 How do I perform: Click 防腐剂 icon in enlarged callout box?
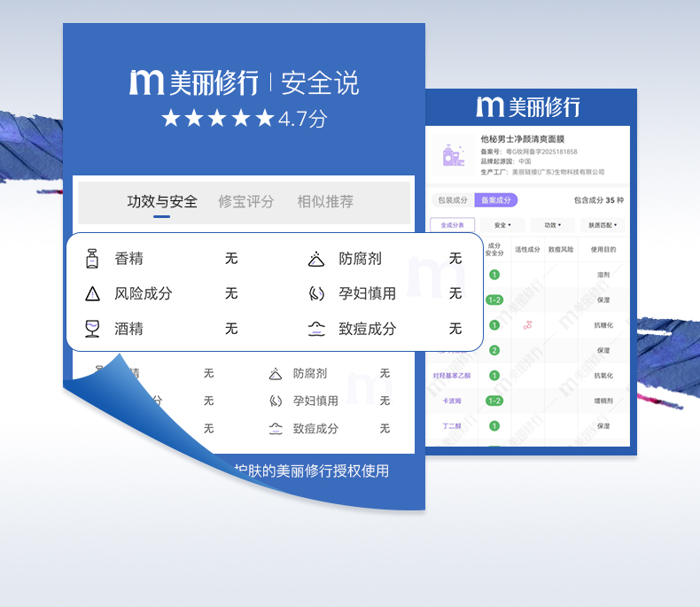coord(316,259)
